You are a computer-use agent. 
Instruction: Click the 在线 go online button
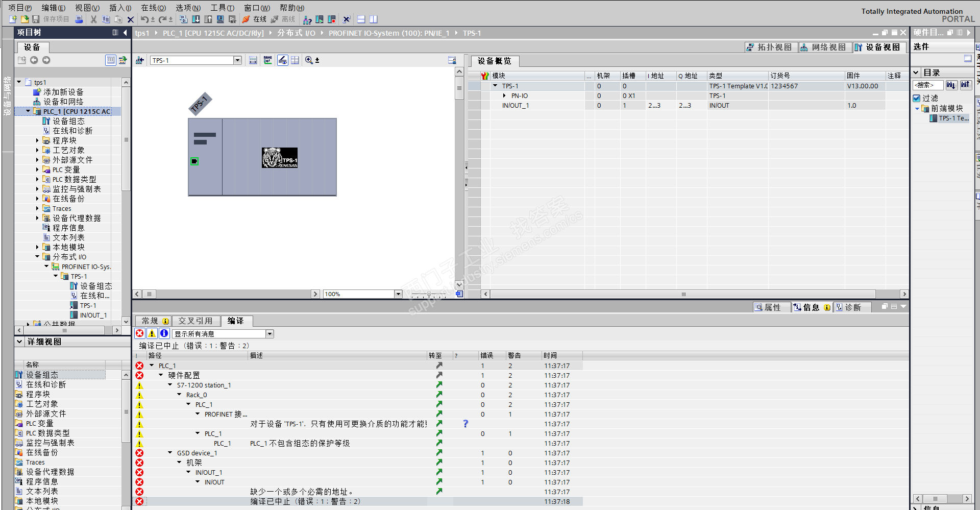tap(255, 19)
